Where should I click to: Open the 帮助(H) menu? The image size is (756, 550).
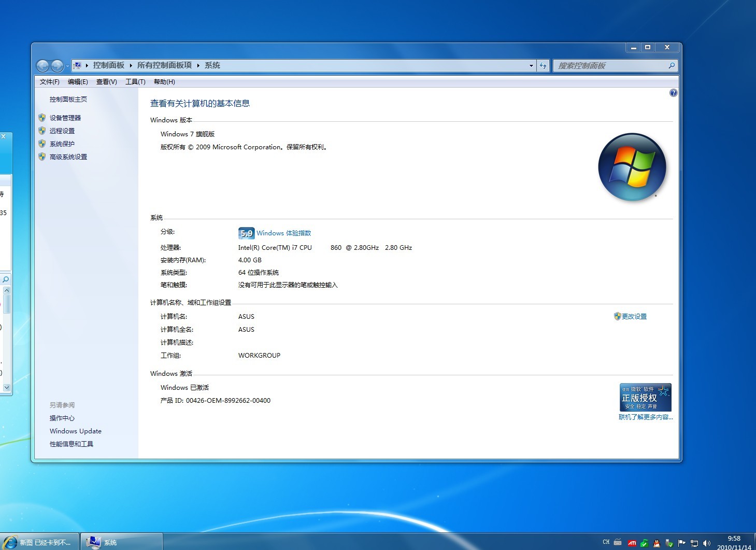click(x=164, y=82)
